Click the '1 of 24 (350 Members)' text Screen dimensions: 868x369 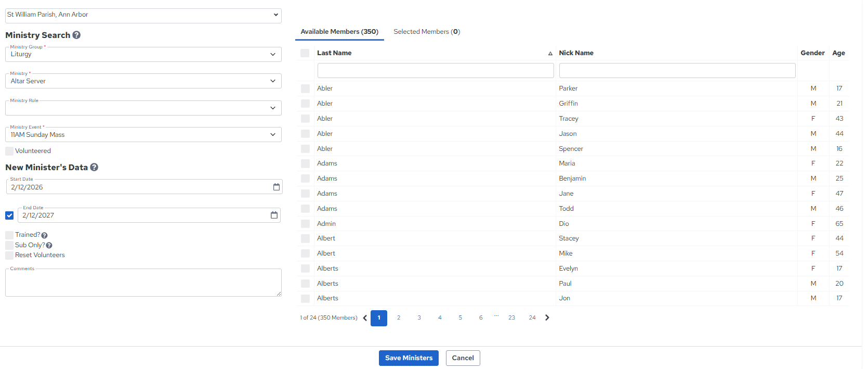coord(328,318)
